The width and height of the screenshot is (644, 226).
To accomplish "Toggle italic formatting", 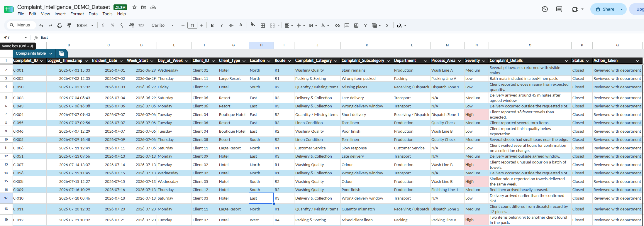I will (x=222, y=26).
